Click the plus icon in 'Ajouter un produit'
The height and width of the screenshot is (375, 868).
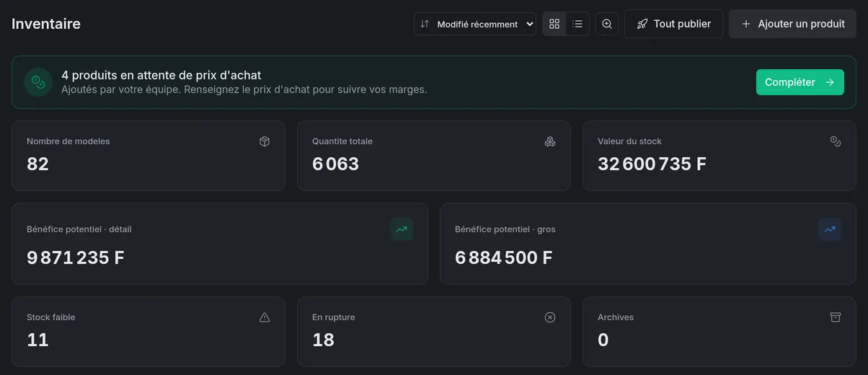pyautogui.click(x=746, y=24)
